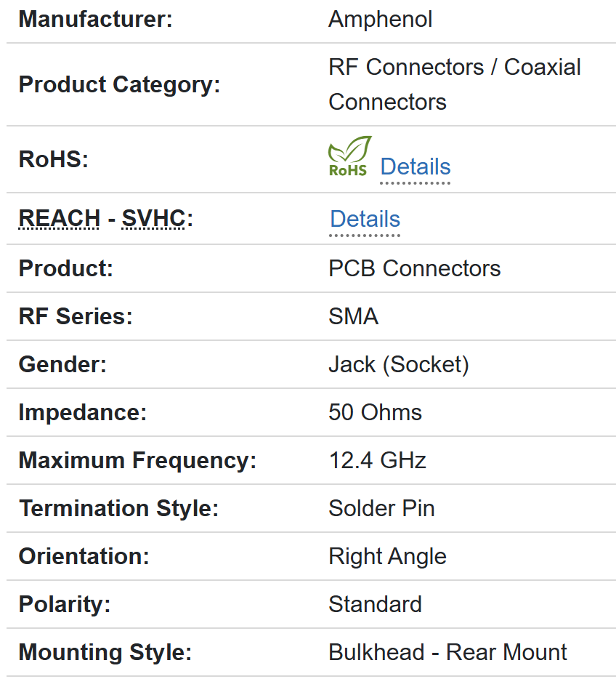Select the PCB Connectors product value
The height and width of the screenshot is (679, 616).
414,268
